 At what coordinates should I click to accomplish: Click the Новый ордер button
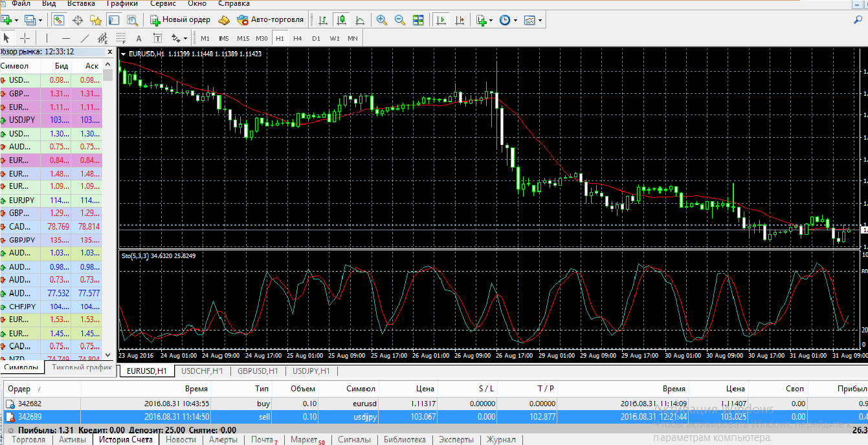click(x=181, y=20)
